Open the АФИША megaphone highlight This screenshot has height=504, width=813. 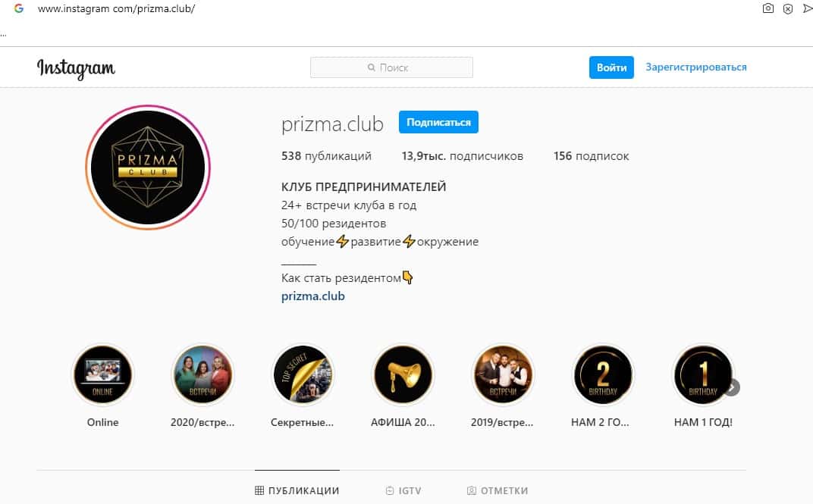(x=403, y=374)
